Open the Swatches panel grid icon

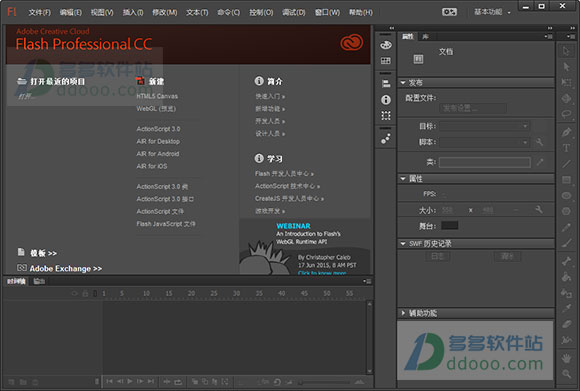pyautogui.click(x=386, y=61)
